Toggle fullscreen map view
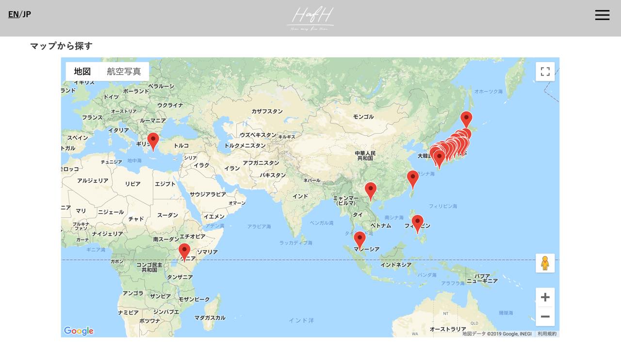The width and height of the screenshot is (621, 364). point(545,72)
